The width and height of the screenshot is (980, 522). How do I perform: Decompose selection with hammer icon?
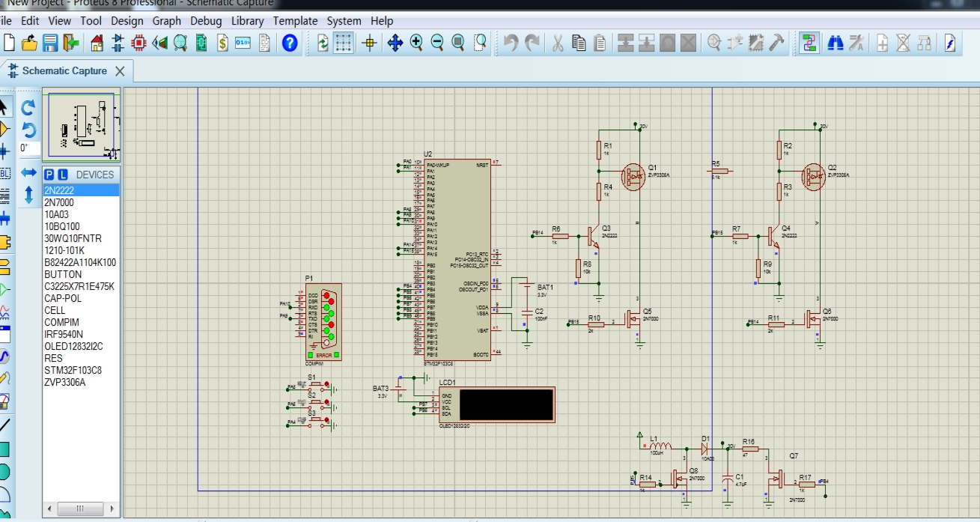tap(777, 43)
